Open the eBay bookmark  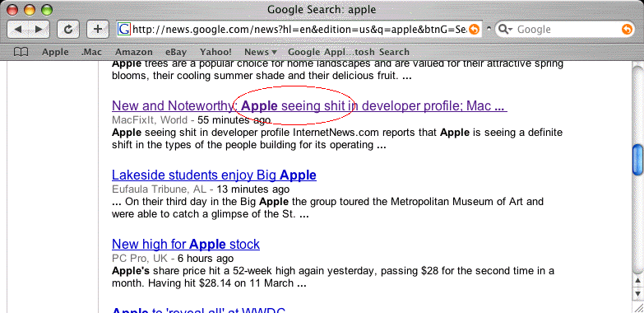[x=176, y=52]
